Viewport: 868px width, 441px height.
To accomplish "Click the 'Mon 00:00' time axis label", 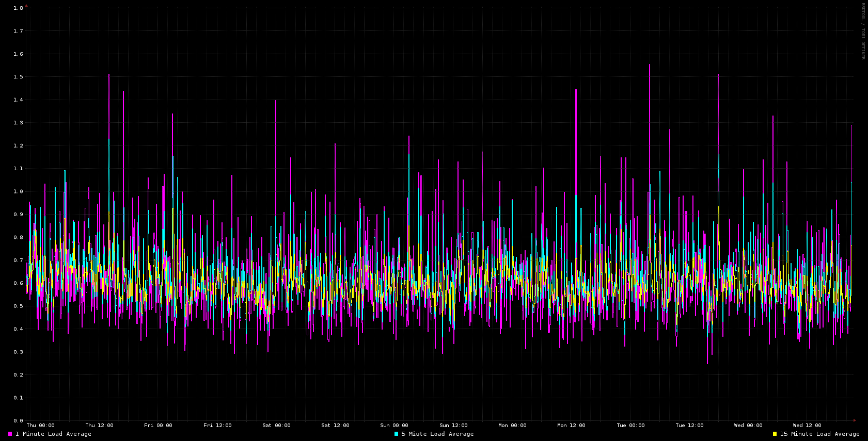I will tap(512, 426).
